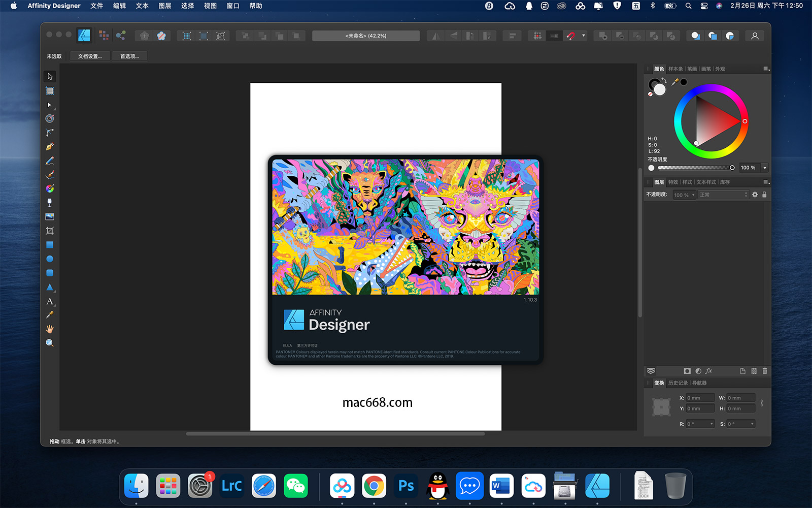Switch to the 历史记录 tab
The height and width of the screenshot is (508, 812).
pos(678,383)
